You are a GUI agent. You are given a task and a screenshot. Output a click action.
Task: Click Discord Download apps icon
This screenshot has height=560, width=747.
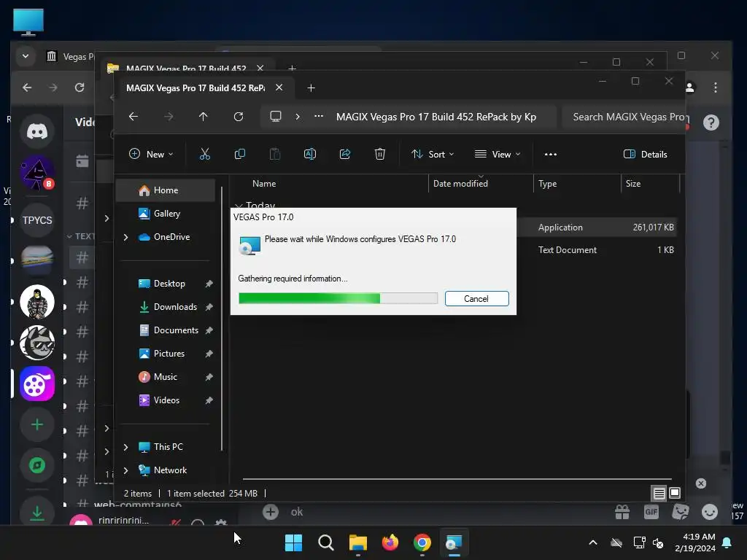(37, 513)
